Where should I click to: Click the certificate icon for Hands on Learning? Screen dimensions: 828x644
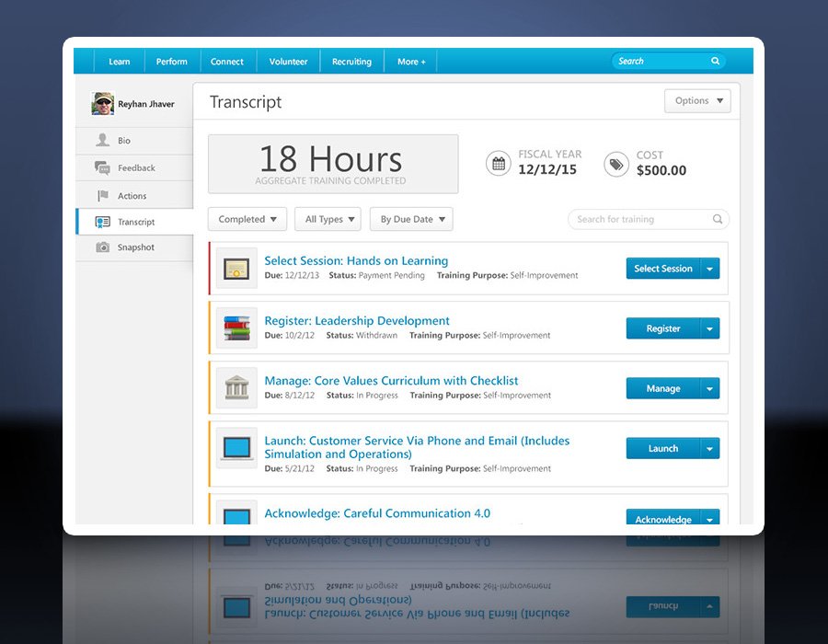(236, 268)
